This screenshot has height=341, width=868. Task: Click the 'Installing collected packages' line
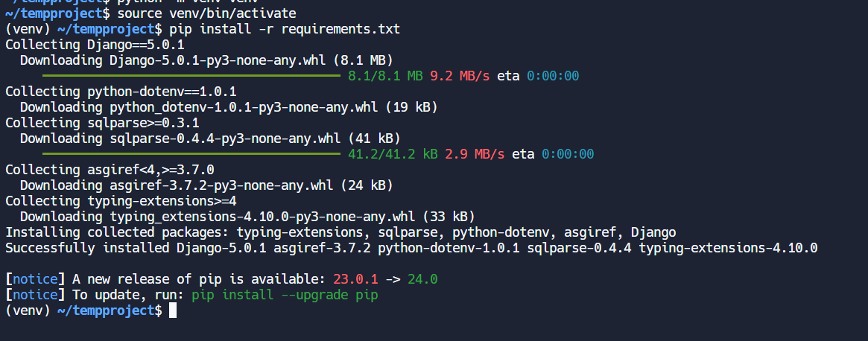[340, 232]
